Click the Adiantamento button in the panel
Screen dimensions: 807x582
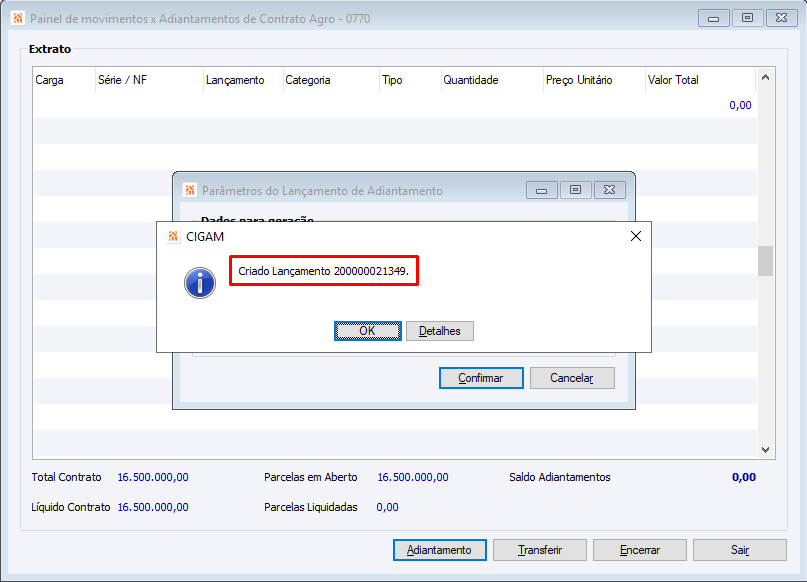[440, 550]
